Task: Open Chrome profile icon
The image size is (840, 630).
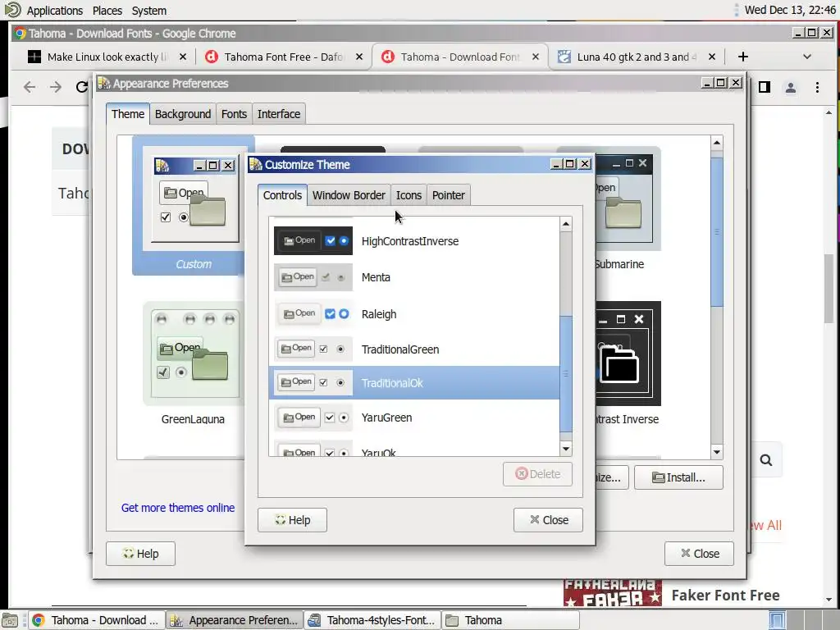Action: point(790,87)
